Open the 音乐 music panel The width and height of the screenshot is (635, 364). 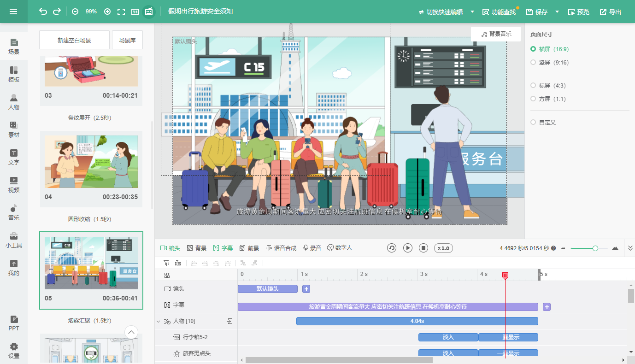(14, 212)
